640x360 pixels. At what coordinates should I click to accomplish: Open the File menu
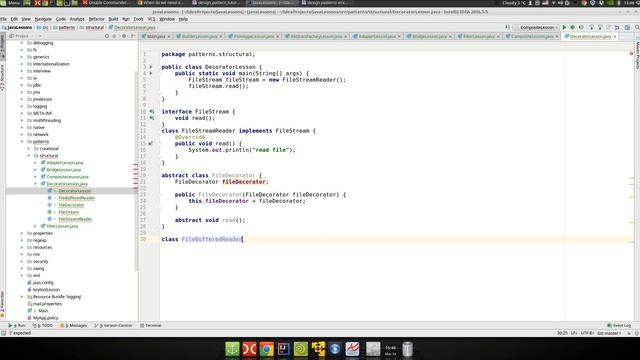[4, 19]
